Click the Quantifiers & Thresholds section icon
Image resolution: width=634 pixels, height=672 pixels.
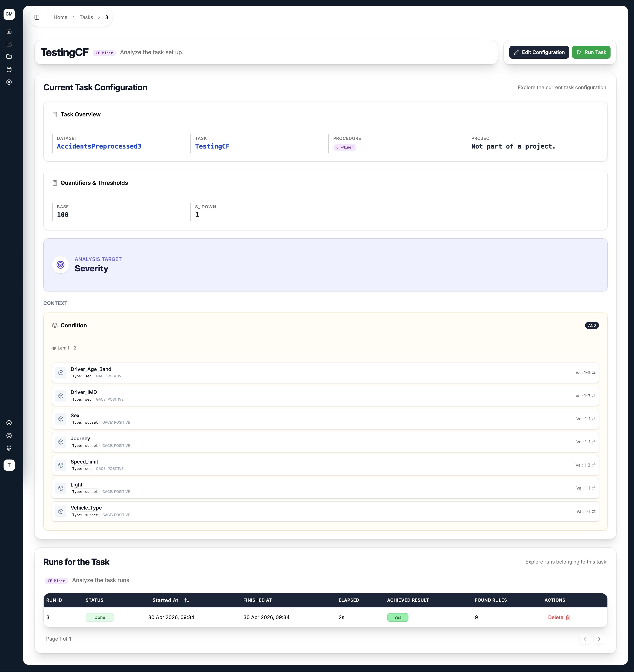[x=55, y=183]
